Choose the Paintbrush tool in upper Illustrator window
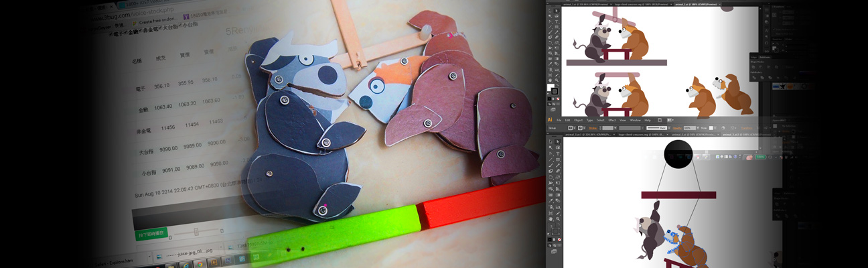The image size is (868, 268). coord(551,33)
